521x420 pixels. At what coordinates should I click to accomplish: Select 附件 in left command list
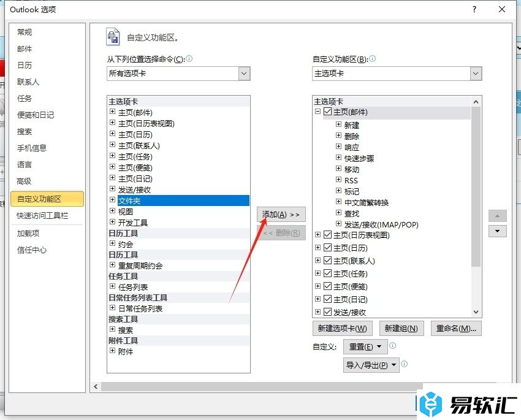click(126, 351)
